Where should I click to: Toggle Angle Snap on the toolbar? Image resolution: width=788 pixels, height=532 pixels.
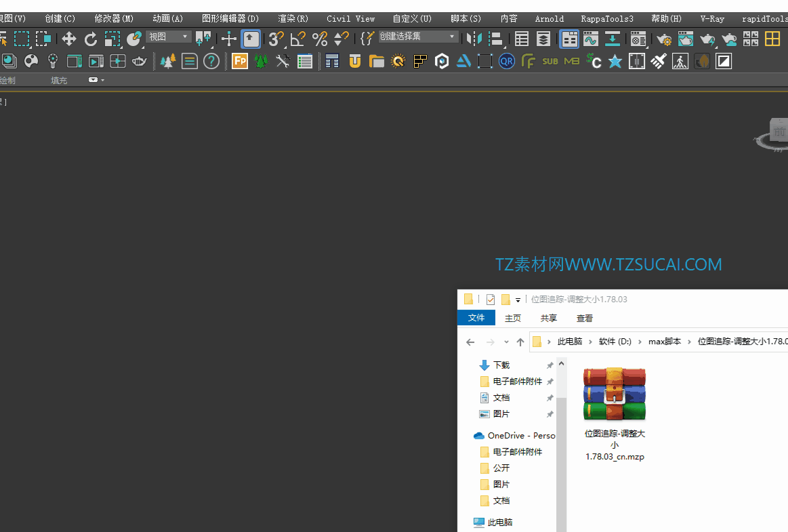tap(297, 39)
